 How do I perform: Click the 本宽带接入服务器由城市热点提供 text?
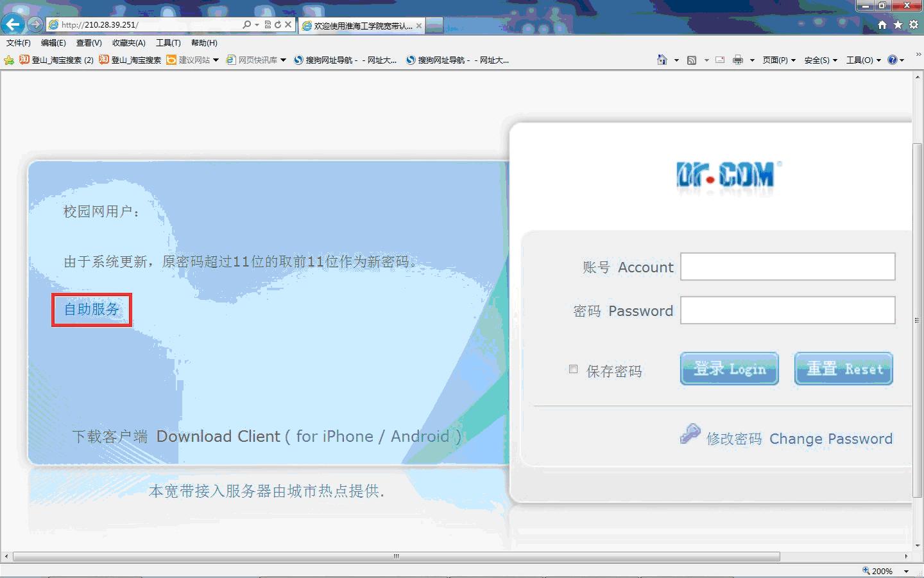(266, 491)
